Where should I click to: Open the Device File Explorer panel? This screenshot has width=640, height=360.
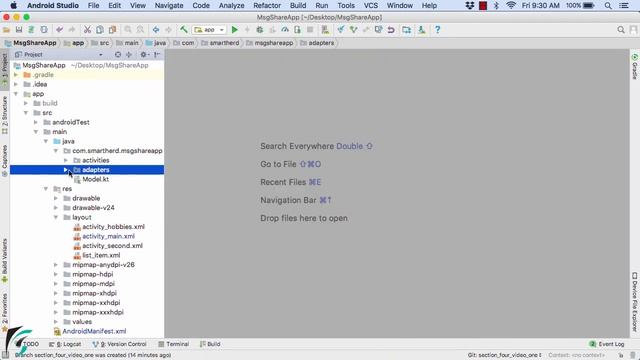tap(635, 302)
